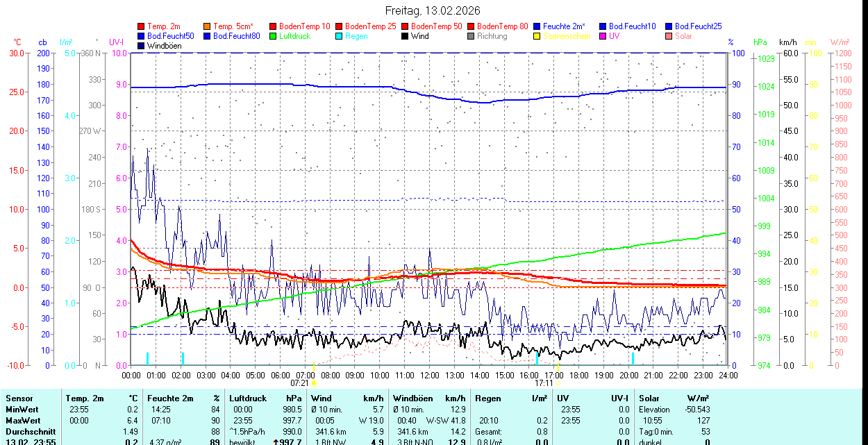
Task: Click the sunrise marker at 07:21
Action: pos(314,383)
